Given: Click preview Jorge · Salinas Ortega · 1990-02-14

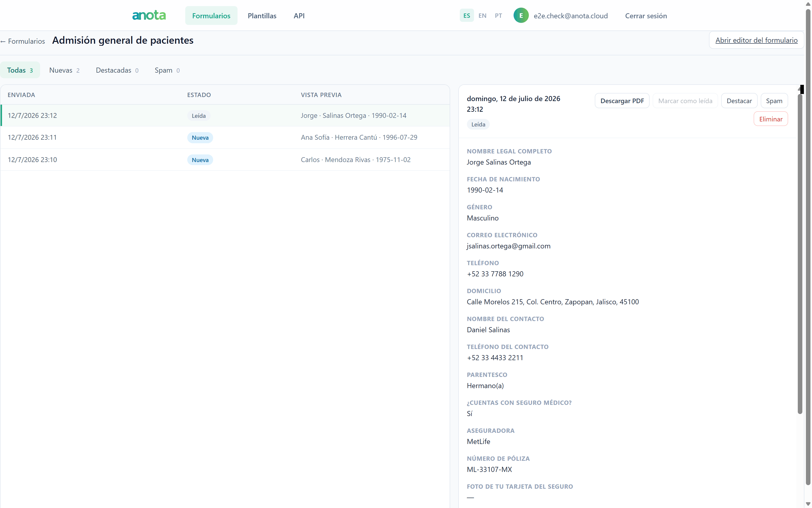Looking at the screenshot, I should 353,115.
